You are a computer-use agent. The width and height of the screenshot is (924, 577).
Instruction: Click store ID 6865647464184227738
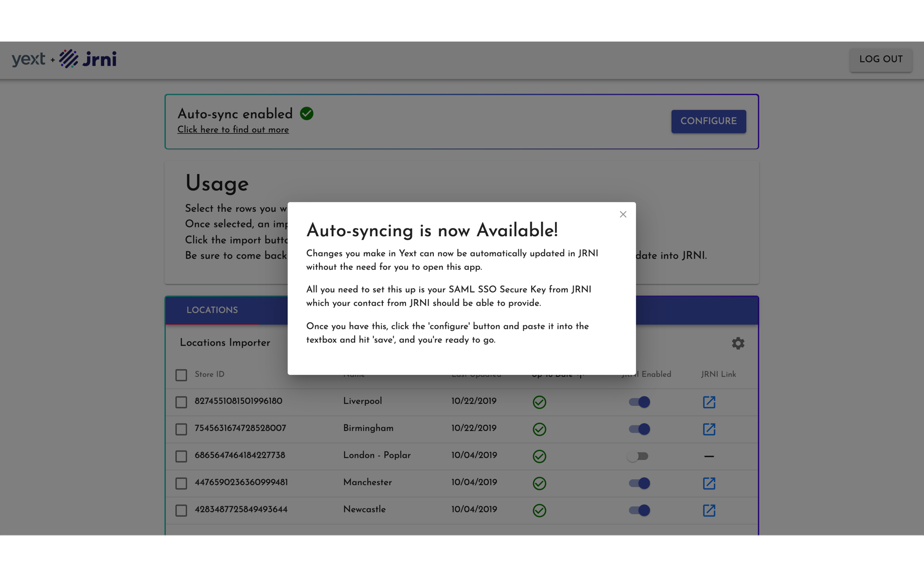pos(240,455)
